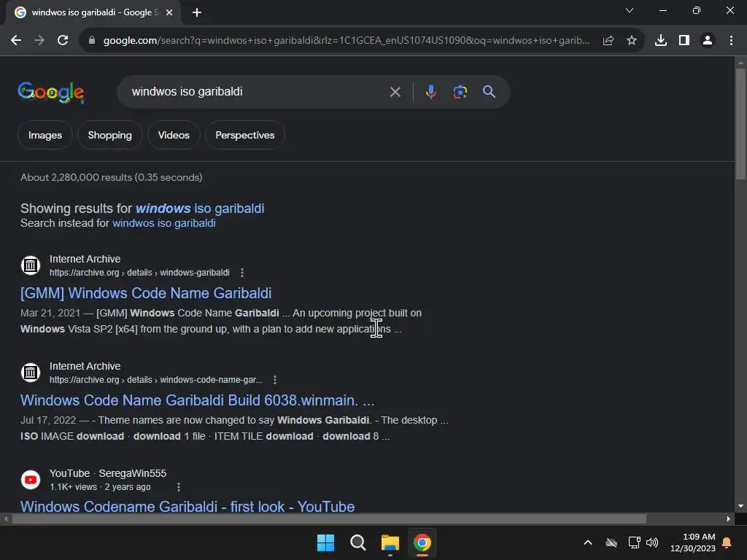Show hidden system tray icons chevron
This screenshot has height=560, width=747.
(588, 542)
